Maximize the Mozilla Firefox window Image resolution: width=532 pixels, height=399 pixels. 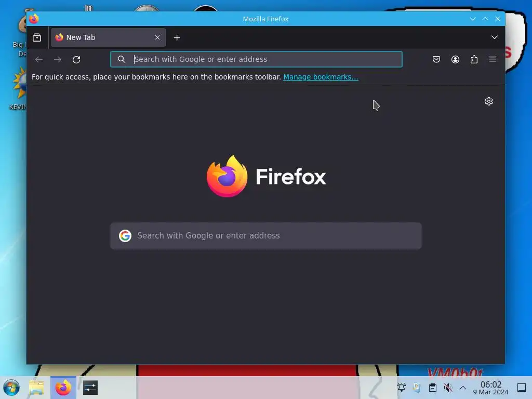coord(485,19)
